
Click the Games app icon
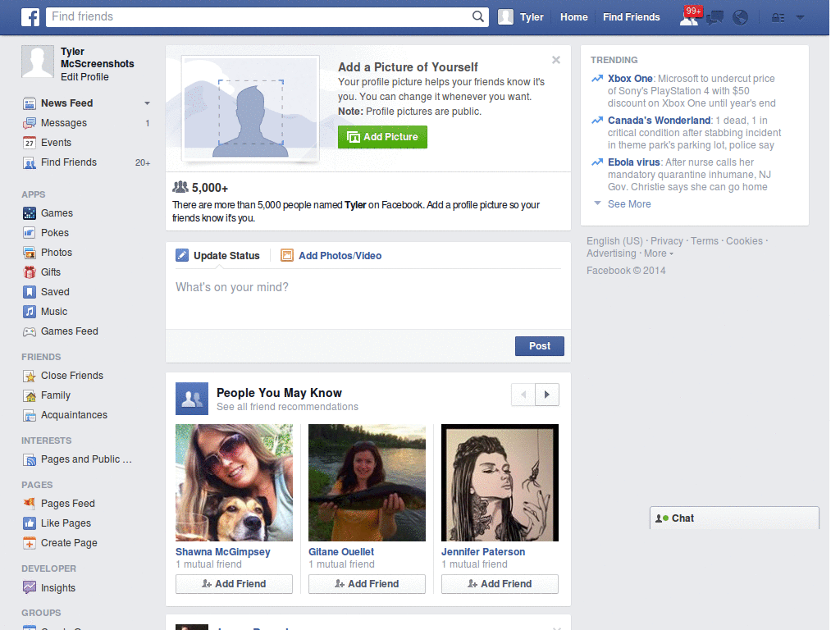coord(30,213)
